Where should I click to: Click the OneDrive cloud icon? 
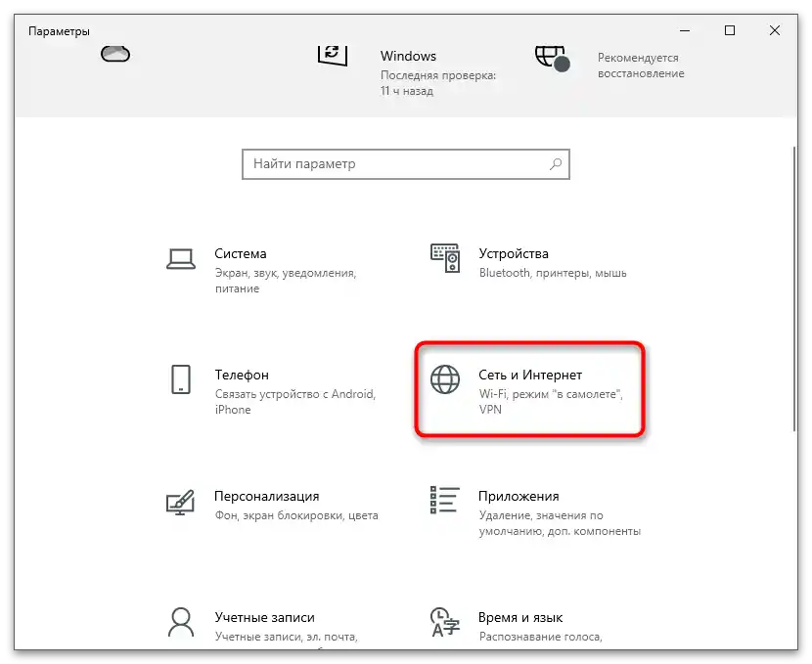[115, 54]
